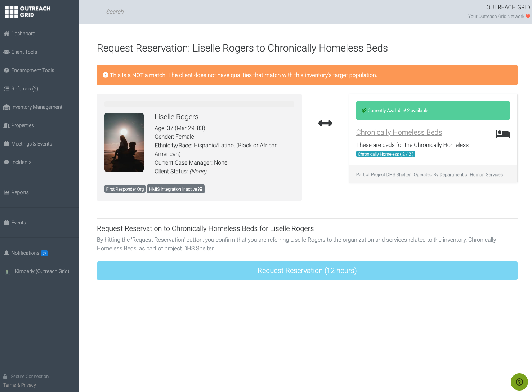
Task: Click the bed icon on inventory card
Action: [502, 134]
